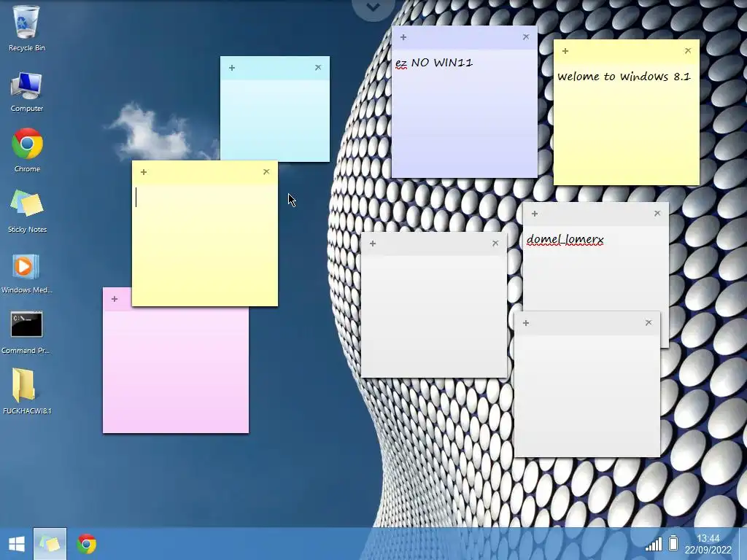Launch Chrome from the desktop icon
747x560 pixels.
[x=27, y=150]
